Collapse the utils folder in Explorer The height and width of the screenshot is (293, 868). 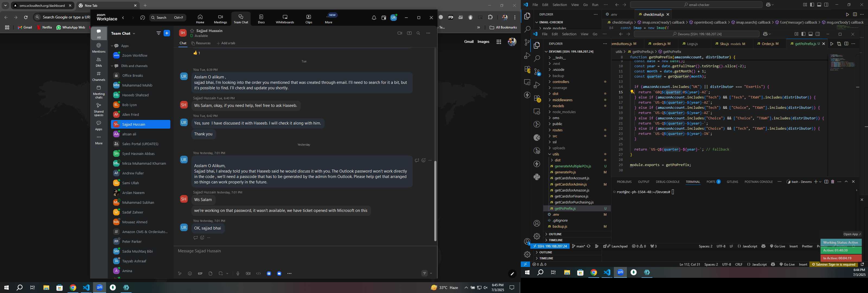click(556, 154)
